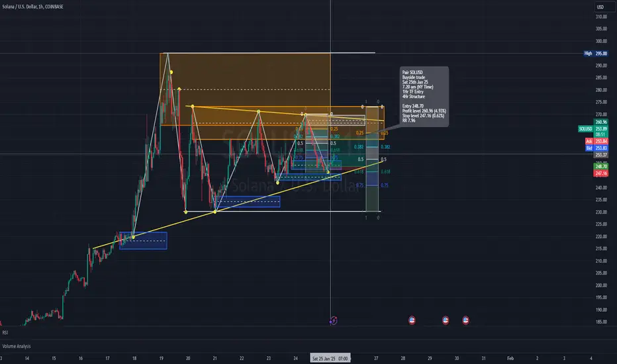
Task: Open the purple lightning event icon
Action: (333, 320)
